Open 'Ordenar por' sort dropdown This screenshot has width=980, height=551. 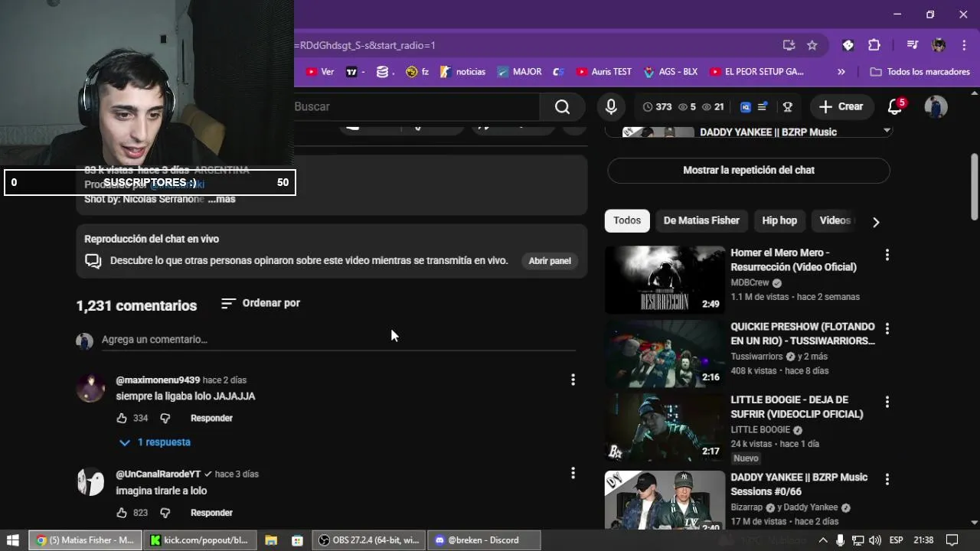[260, 303]
